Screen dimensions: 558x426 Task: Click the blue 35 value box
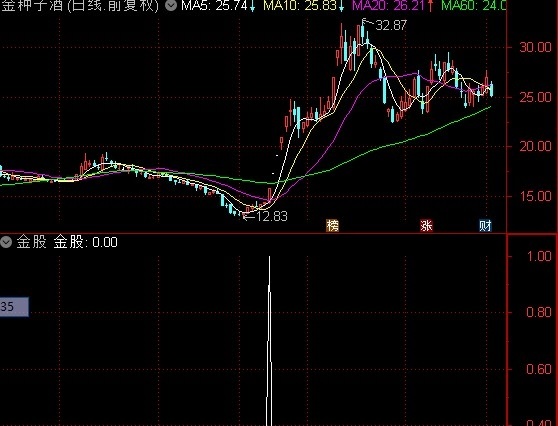tap(14, 307)
